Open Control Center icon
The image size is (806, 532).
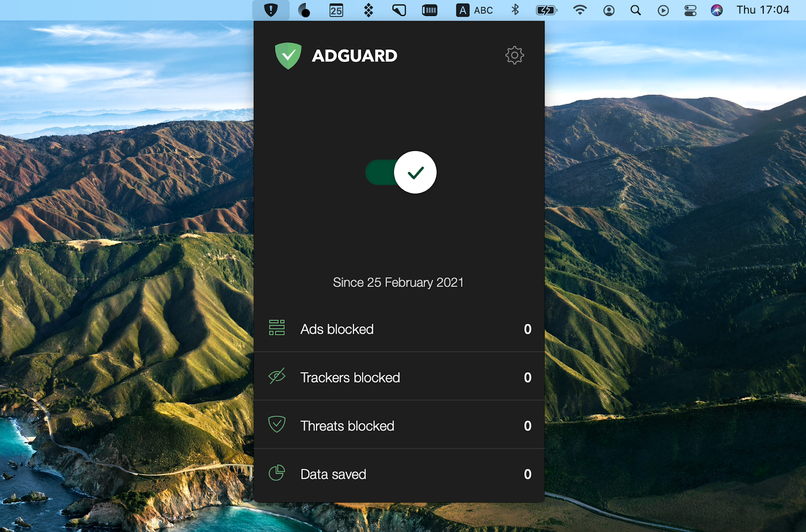coord(690,10)
